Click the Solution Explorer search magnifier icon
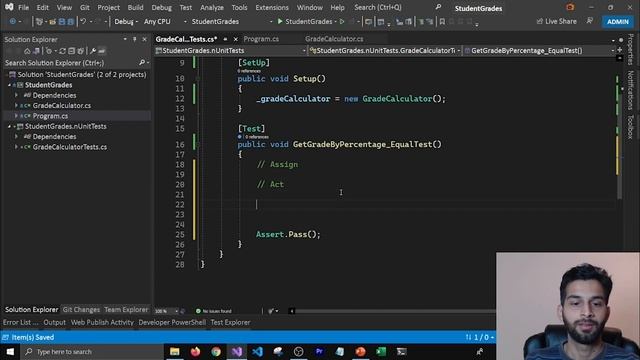Screen dimensions: 640x360 (142, 62)
